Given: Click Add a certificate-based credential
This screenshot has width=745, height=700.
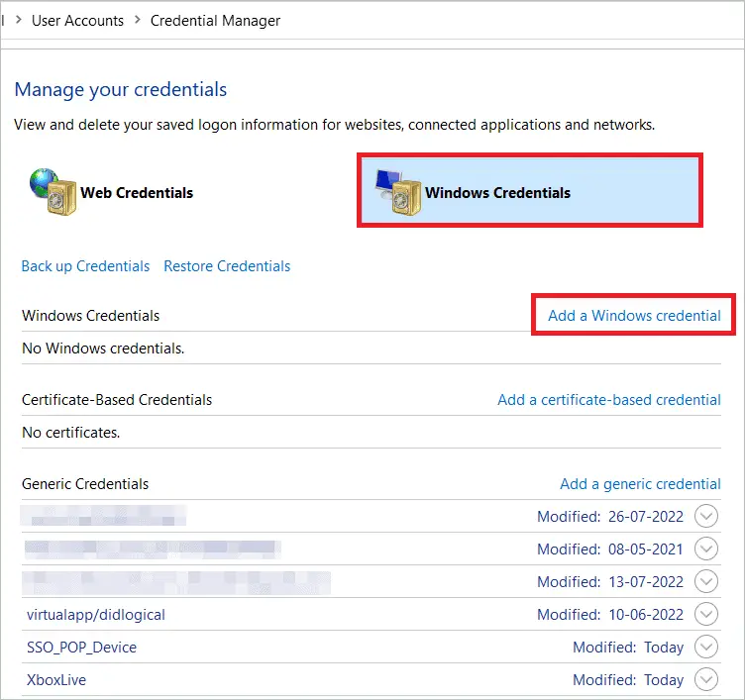Looking at the screenshot, I should coord(609,400).
